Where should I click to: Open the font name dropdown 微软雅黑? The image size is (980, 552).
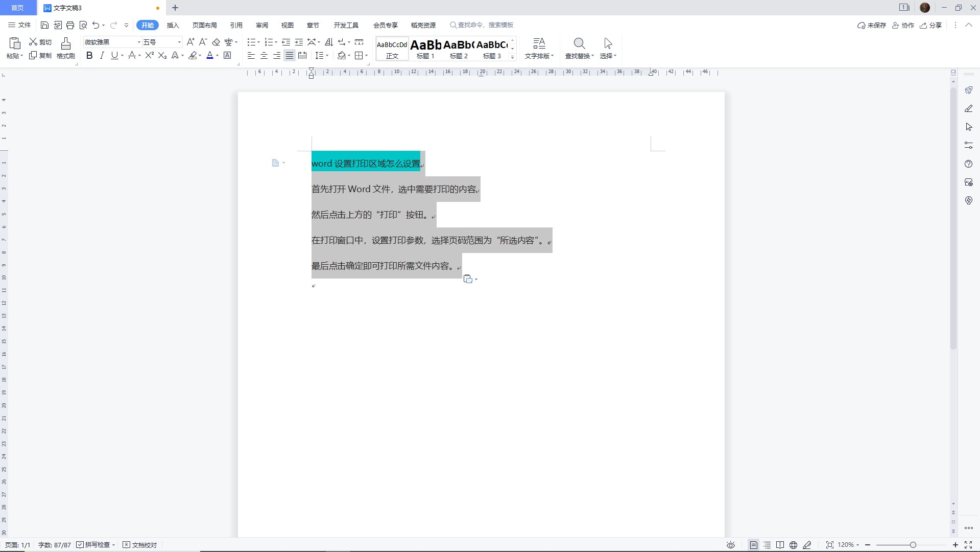[x=138, y=42]
